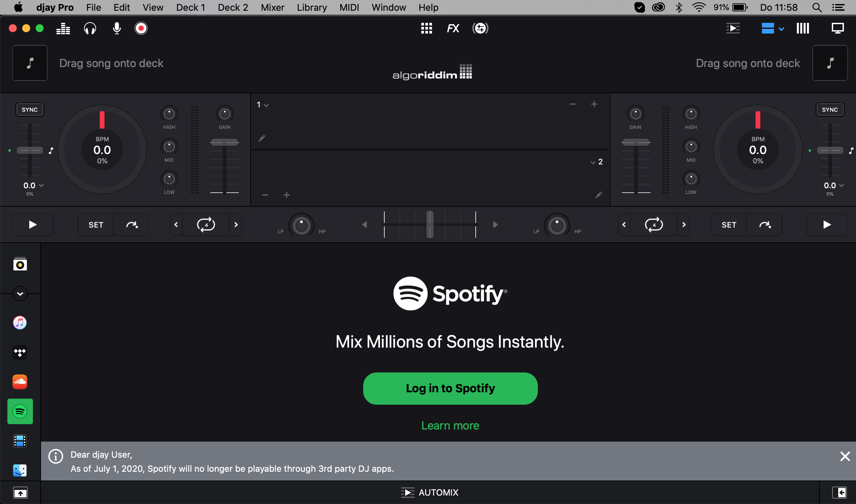The height and width of the screenshot is (504, 856).
Task: Click the Learn more link
Action: 450,425
